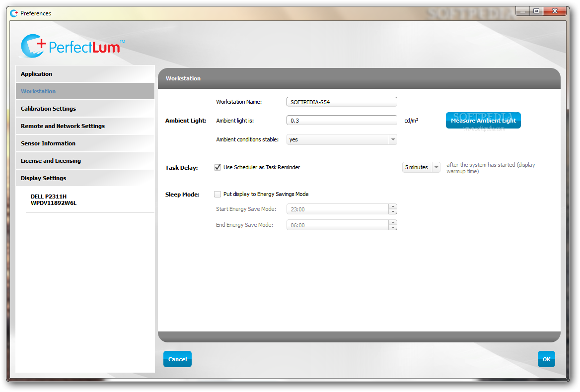Open Display Settings section
The height and width of the screenshot is (392, 580).
coord(85,178)
